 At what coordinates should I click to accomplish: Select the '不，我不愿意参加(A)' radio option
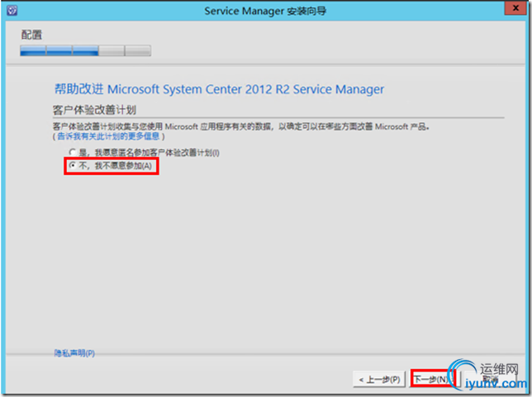(72, 166)
